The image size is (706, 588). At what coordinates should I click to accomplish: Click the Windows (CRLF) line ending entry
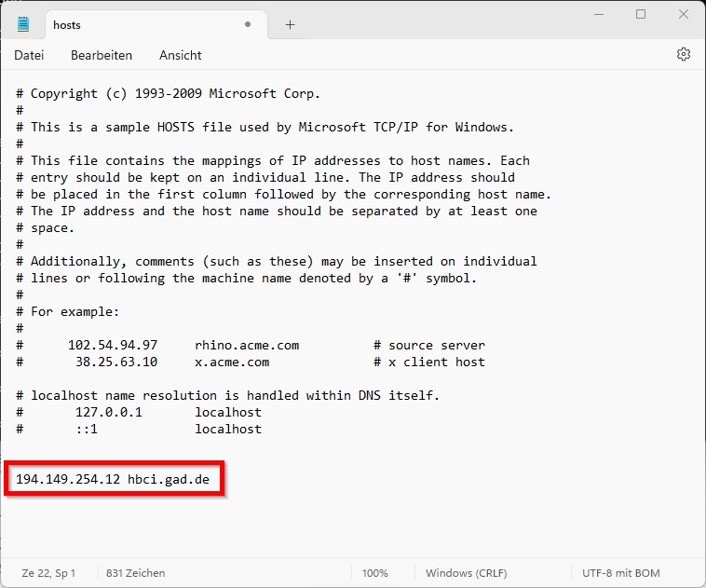466,573
